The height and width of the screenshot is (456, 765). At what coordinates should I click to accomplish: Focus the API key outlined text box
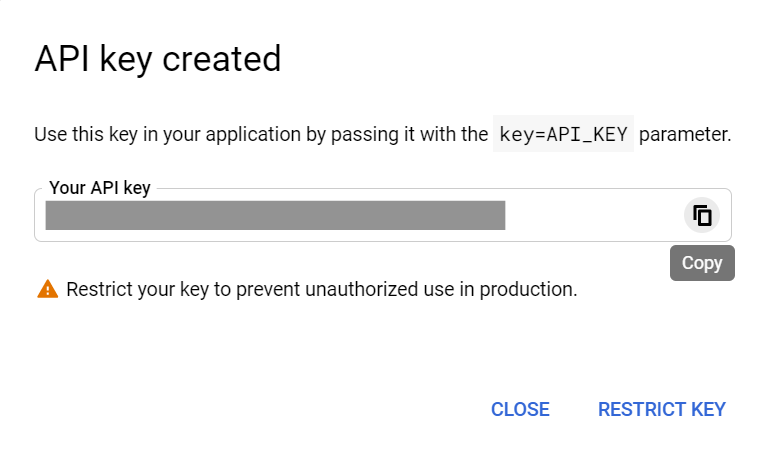382,215
